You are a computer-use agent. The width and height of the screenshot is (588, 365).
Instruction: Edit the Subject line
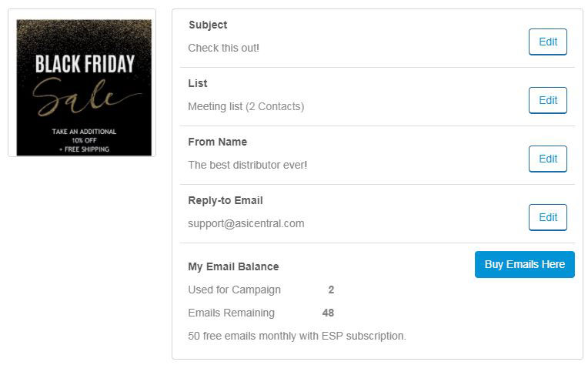[547, 42]
